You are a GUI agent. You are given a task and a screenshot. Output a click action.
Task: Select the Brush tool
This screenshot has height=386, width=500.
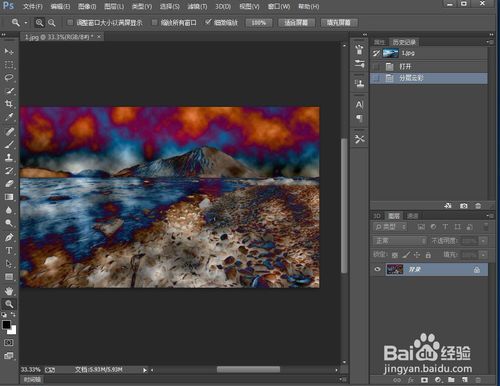pos(9,144)
